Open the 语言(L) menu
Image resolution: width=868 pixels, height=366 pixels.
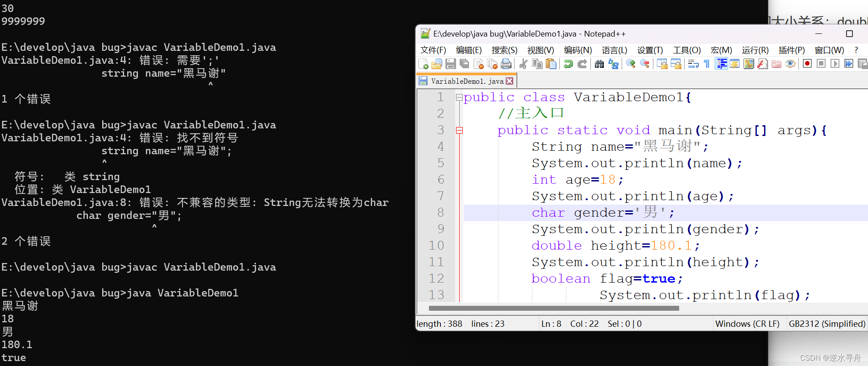point(614,50)
